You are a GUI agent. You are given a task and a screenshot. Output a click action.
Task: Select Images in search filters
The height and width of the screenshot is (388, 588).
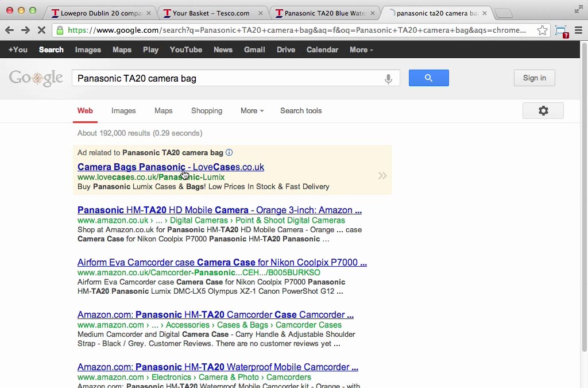[123, 111]
